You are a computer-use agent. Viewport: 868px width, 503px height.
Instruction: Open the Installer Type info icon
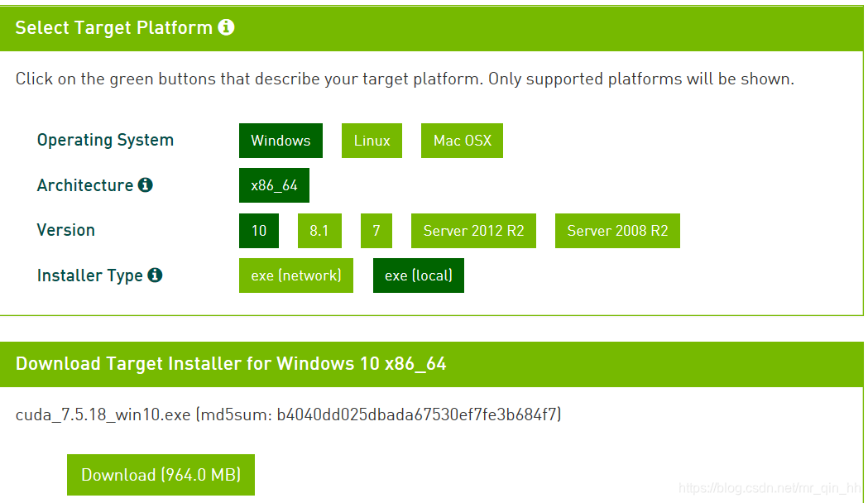[155, 275]
